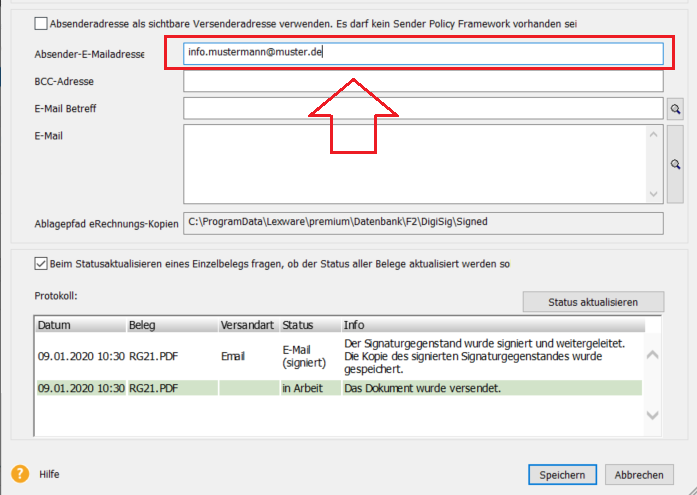This screenshot has height=495, width=697.
Task: Uncheck the Beim Statusaktualisieren eines Einzelbelegs checkbox
Action: (41, 265)
